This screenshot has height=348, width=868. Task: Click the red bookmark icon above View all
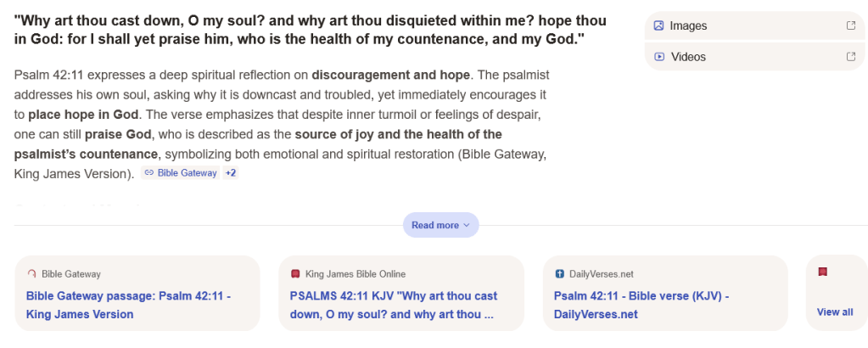822,272
